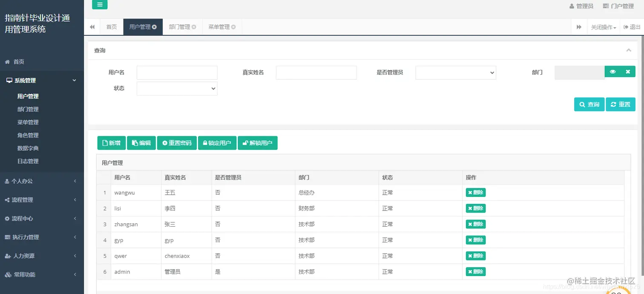Switch to the 菜单管理 tab
Viewport: 644px width, 294px height.
click(219, 27)
